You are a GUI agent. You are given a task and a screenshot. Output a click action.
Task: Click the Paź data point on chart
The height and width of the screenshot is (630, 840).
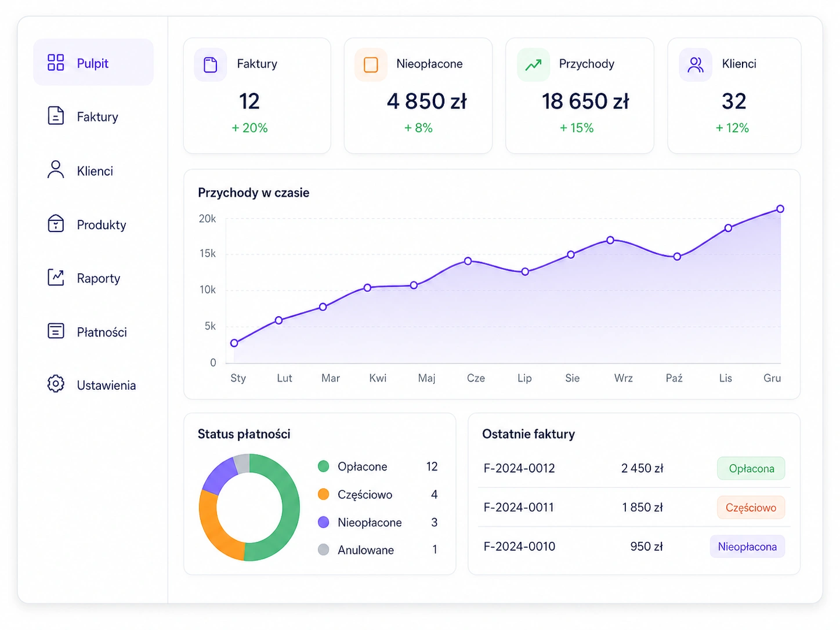677,256
